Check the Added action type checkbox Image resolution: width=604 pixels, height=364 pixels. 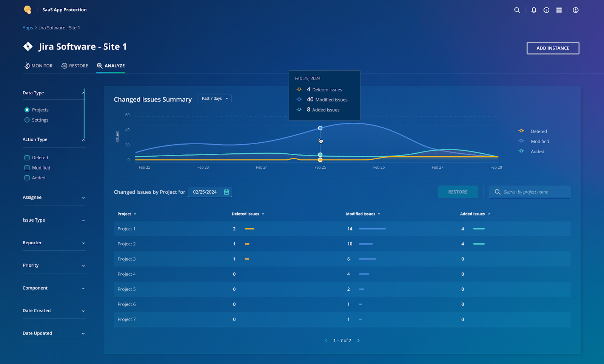click(x=27, y=178)
